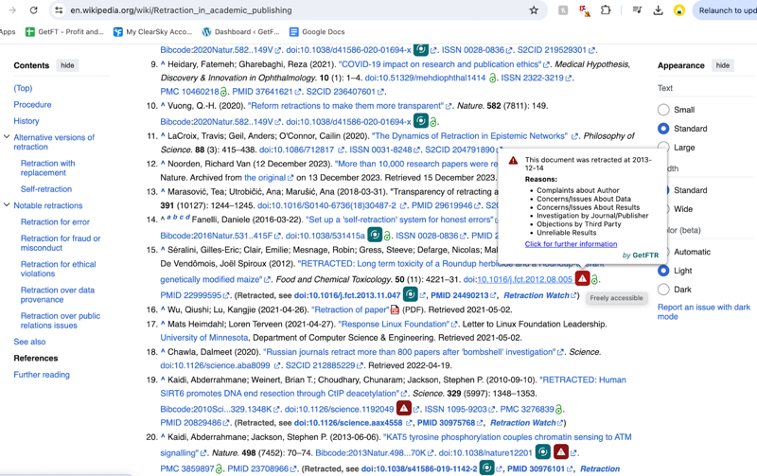This screenshot has width=757, height=476.
Task: Click the GetFTR teal icon after doi:10.1038/d41586-020-01694-x in reference 9
Action: coord(421,49)
